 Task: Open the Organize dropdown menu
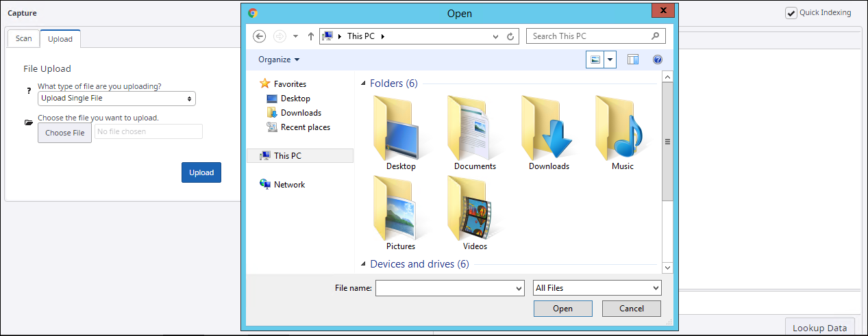(x=279, y=60)
